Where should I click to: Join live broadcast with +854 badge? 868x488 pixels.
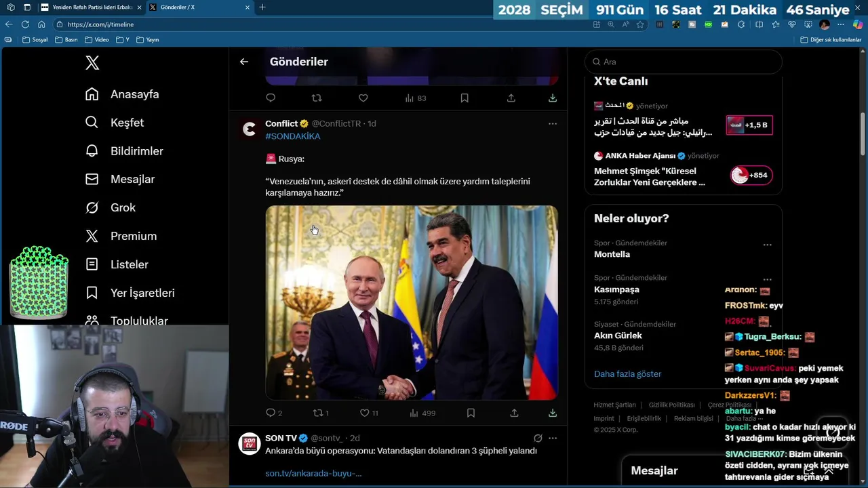pyautogui.click(x=751, y=175)
